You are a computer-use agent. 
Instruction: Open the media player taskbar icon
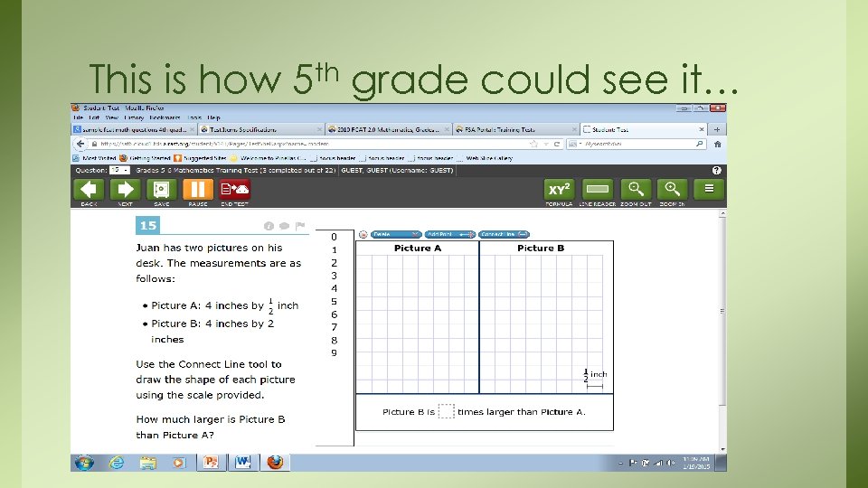pos(179,463)
